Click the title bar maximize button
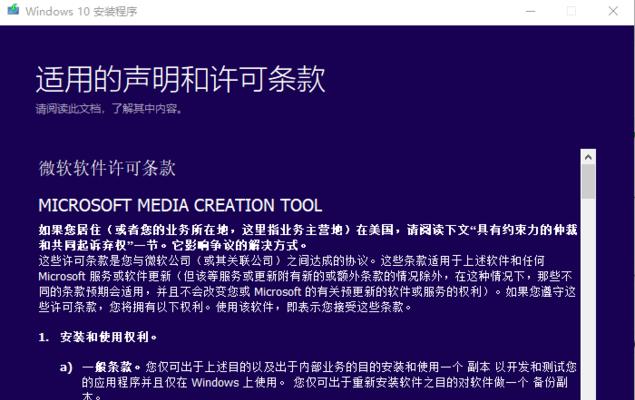 coord(571,11)
